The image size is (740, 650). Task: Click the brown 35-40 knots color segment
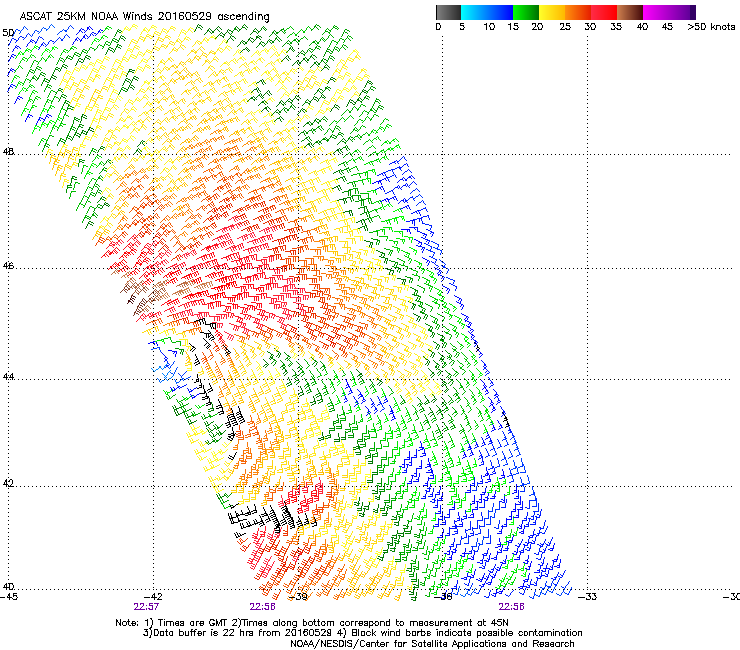(x=630, y=12)
